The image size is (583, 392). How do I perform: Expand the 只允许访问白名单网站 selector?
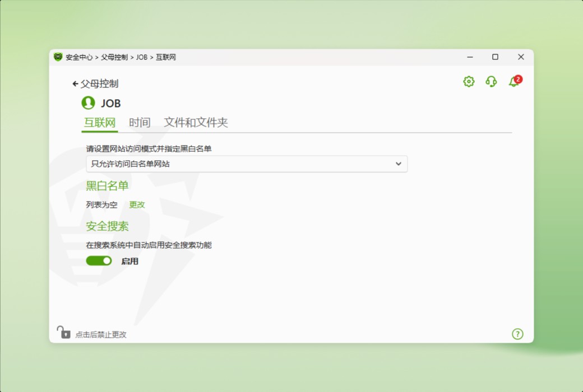point(247,164)
